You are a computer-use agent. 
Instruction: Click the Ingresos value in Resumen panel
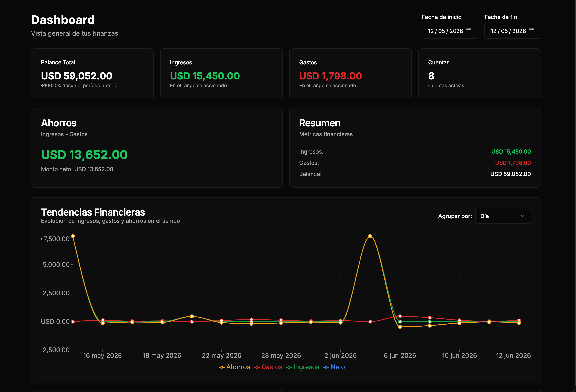511,152
